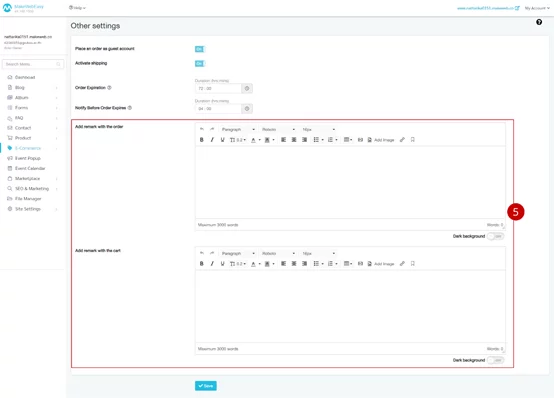Screen dimensions: 554x398
Task: Open Roboto font dropdown in order remark editor
Action: tap(278, 129)
